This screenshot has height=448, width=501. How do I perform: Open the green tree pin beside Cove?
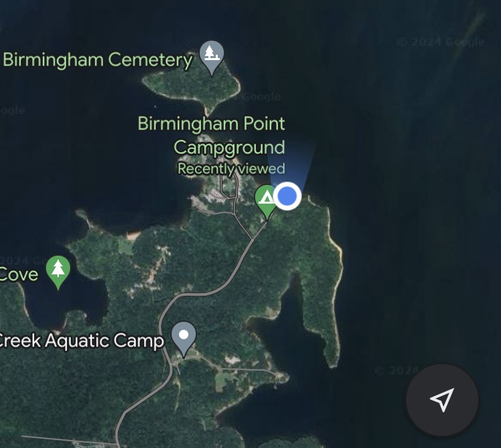coord(58,272)
